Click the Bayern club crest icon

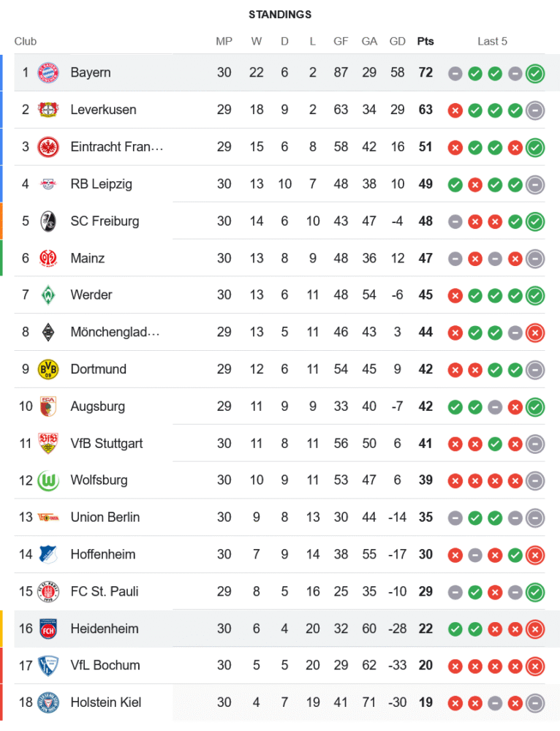point(48,72)
